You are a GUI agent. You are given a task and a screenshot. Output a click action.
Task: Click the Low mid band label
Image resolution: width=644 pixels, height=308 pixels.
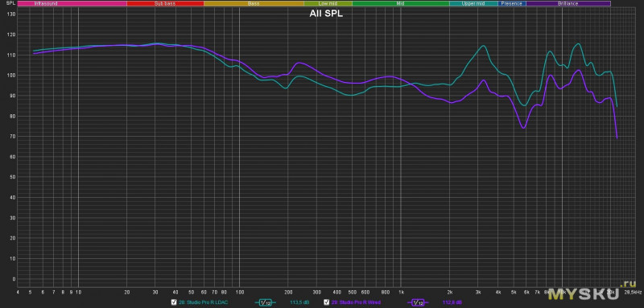(328, 3)
